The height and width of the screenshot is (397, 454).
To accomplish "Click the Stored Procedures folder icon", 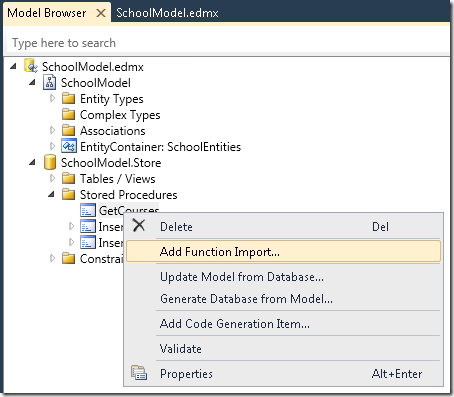I will pyautogui.click(x=69, y=194).
